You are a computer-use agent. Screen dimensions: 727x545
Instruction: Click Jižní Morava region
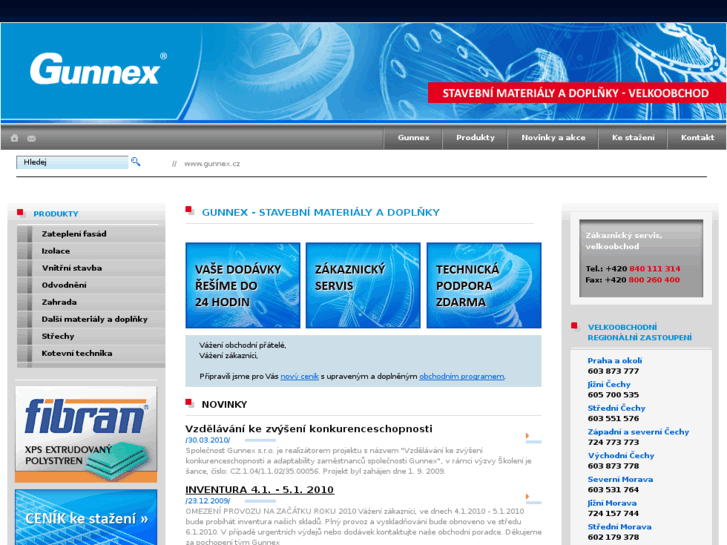tap(612, 503)
